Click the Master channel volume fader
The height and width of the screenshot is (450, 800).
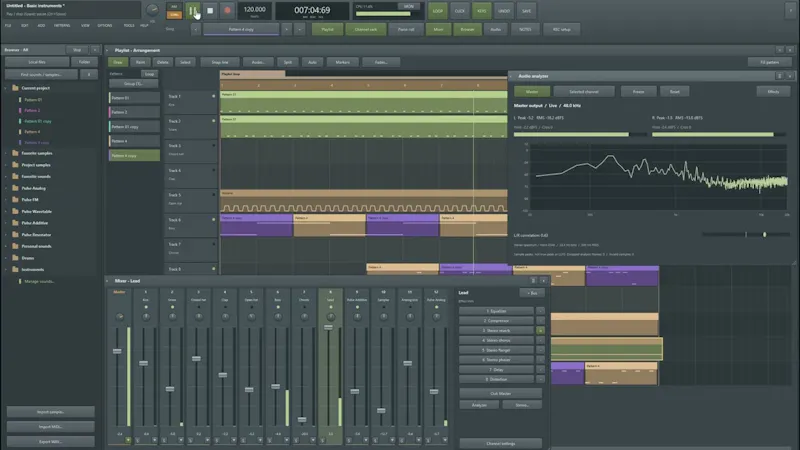(117, 351)
